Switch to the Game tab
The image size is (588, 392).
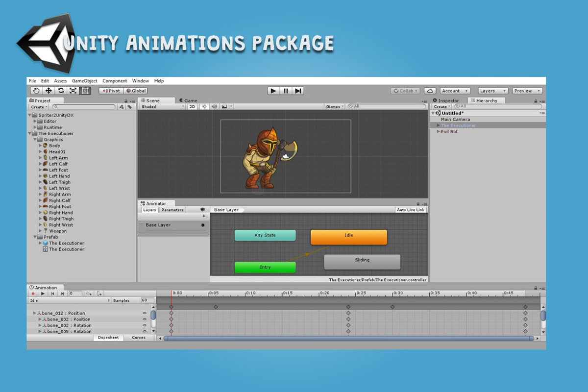[x=189, y=100]
